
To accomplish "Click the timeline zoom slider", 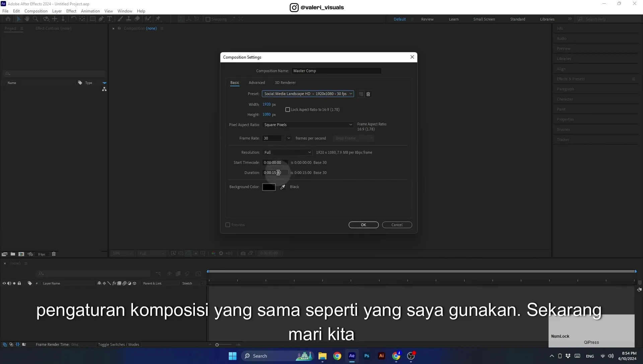I will [x=217, y=345].
